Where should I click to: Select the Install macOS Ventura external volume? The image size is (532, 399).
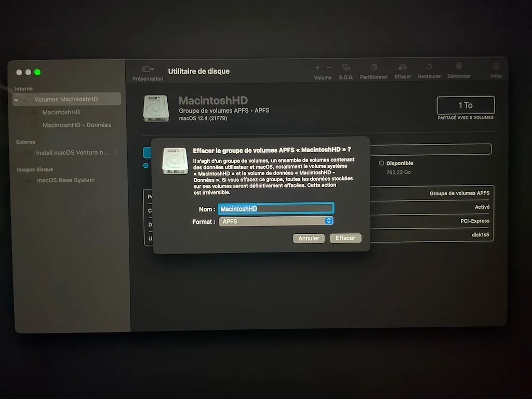70,153
